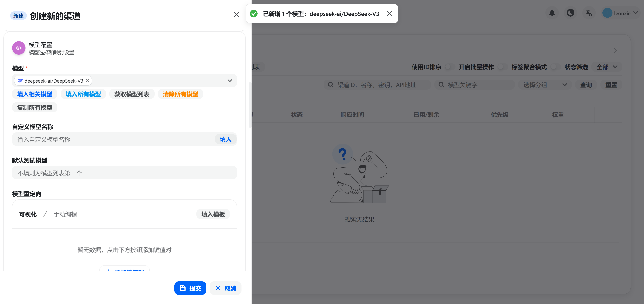Click the submit button
This screenshot has width=644, height=304.
point(190,288)
